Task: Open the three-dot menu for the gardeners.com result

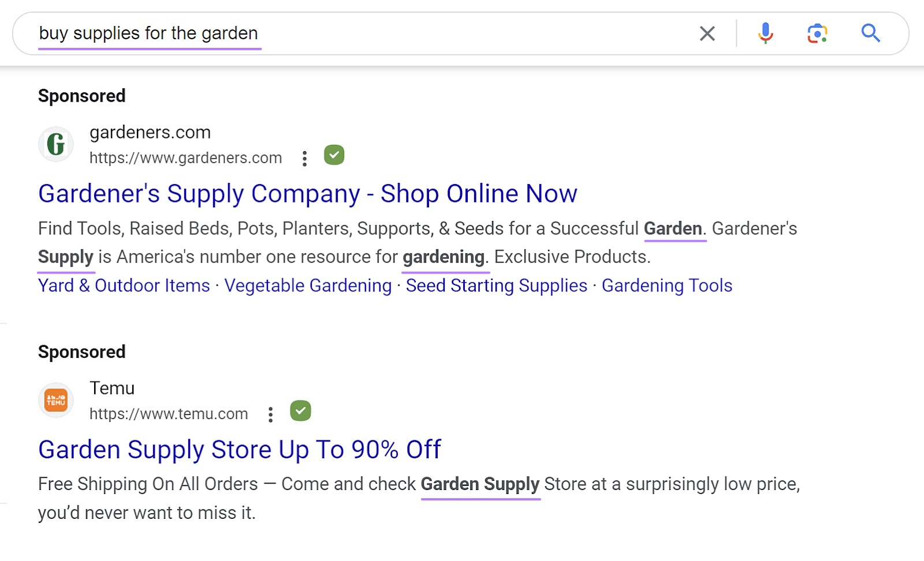Action: 304,158
